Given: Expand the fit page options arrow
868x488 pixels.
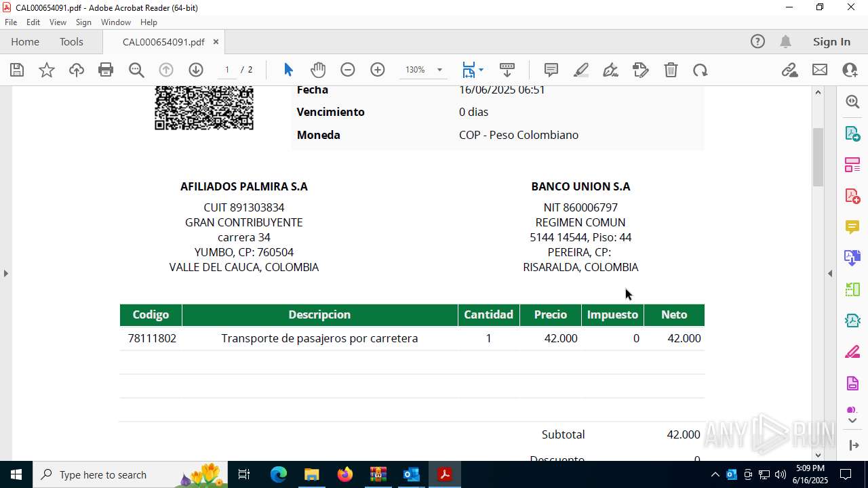Looking at the screenshot, I should coord(481,70).
